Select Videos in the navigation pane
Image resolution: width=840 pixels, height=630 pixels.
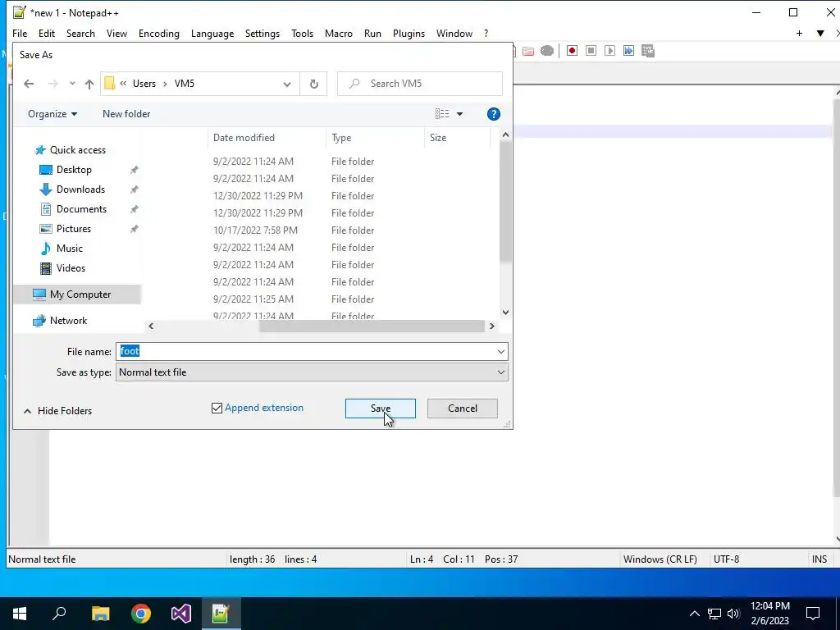click(71, 268)
